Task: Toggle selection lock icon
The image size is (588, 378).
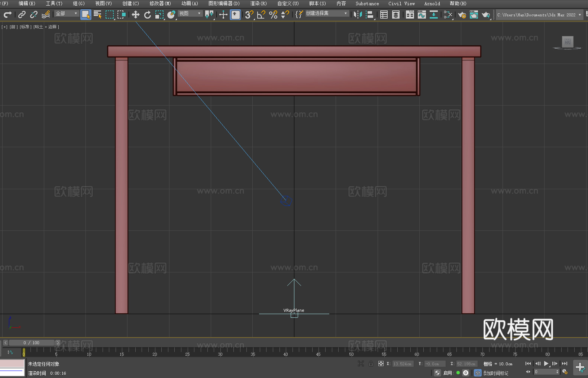Action: coord(371,364)
